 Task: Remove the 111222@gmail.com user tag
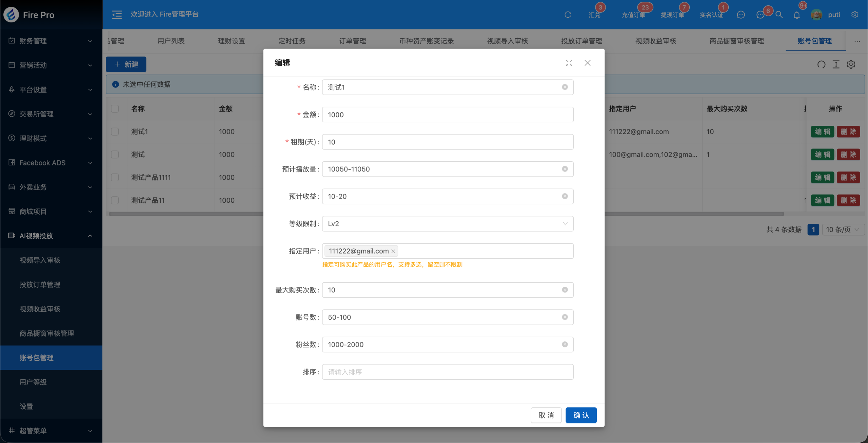tap(393, 251)
